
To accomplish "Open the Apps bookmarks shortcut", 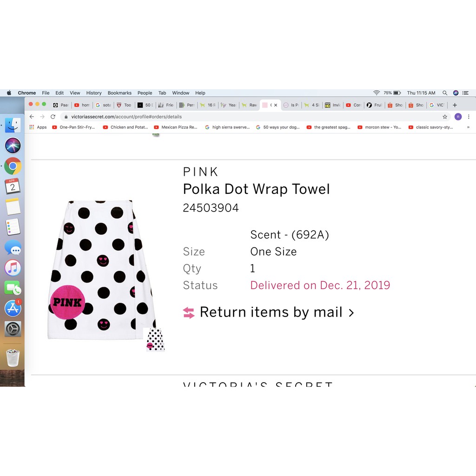I will pyautogui.click(x=38, y=127).
